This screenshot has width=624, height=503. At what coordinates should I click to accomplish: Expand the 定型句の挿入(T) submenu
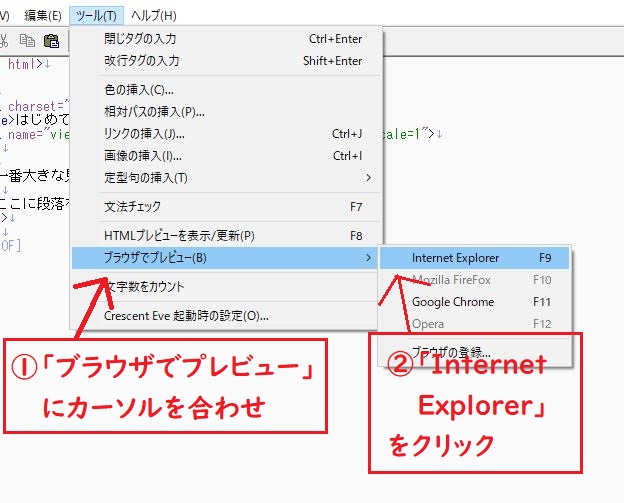point(146,177)
